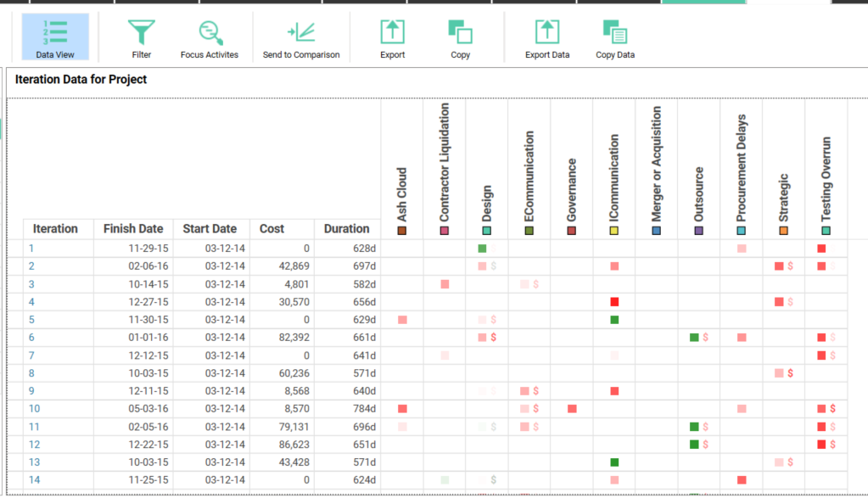868x498 pixels.
Task: Open iteration 6 link
Action: click(x=31, y=338)
